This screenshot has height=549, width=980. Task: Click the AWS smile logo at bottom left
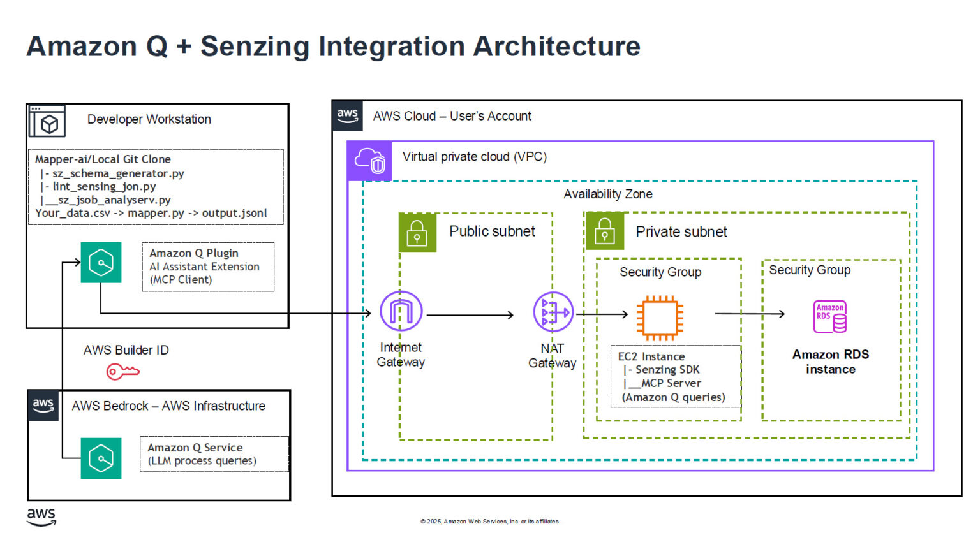click(x=41, y=518)
